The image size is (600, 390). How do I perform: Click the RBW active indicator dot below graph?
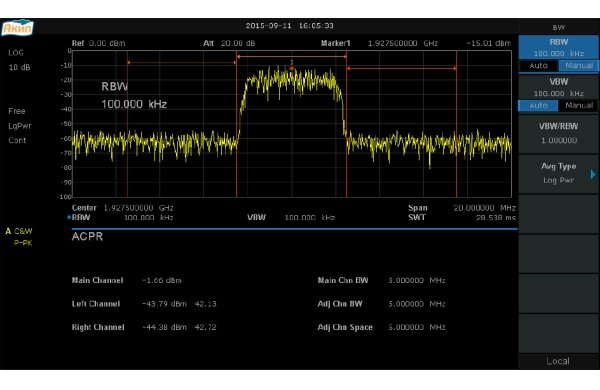[x=69, y=217]
